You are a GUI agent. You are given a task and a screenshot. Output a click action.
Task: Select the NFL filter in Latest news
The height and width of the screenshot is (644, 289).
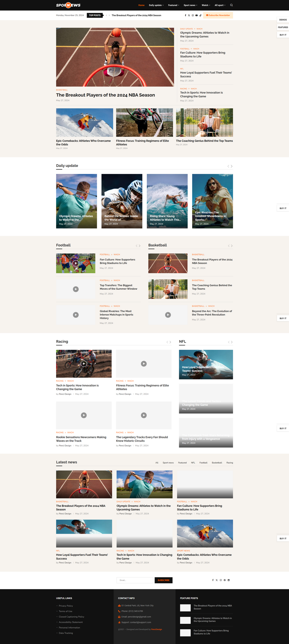193,463
